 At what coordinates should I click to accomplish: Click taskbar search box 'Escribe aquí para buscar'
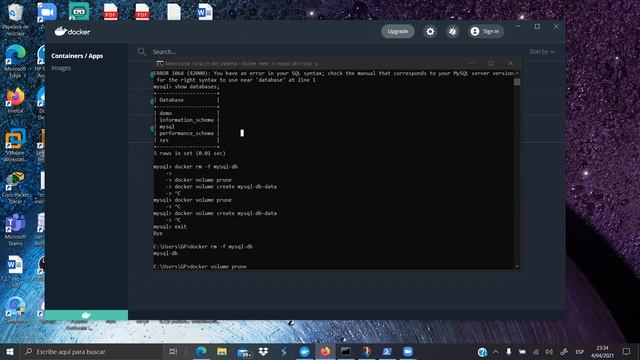click(x=92, y=351)
